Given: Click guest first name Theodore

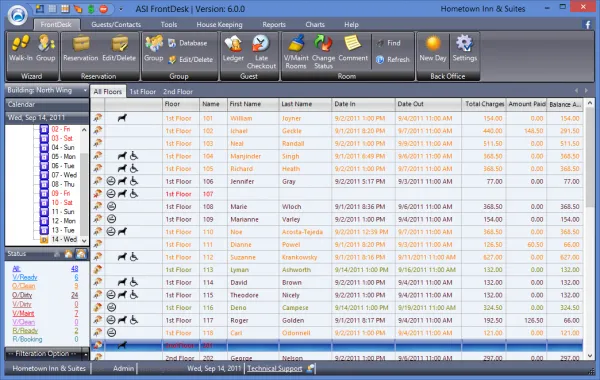Looking at the screenshot, I should [x=244, y=295].
